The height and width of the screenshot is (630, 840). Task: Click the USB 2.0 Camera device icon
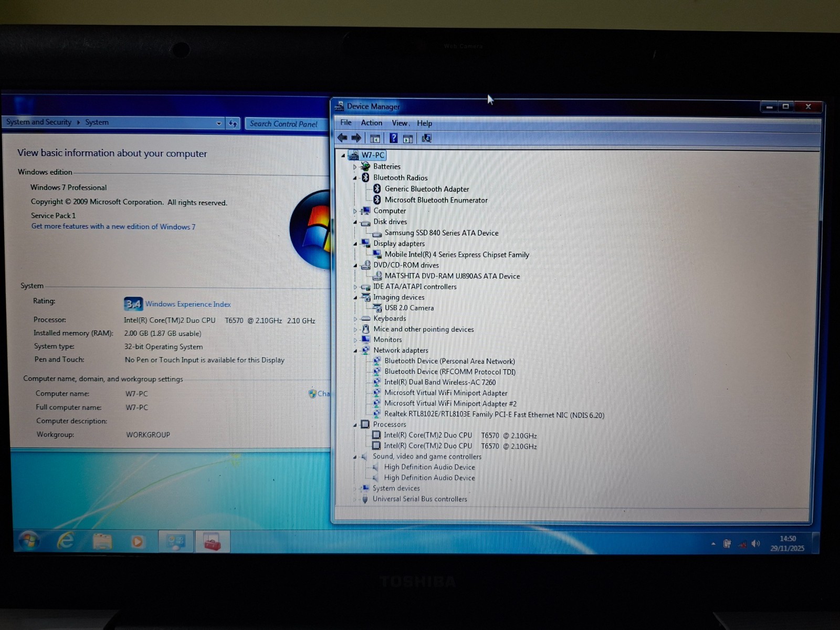pos(377,308)
